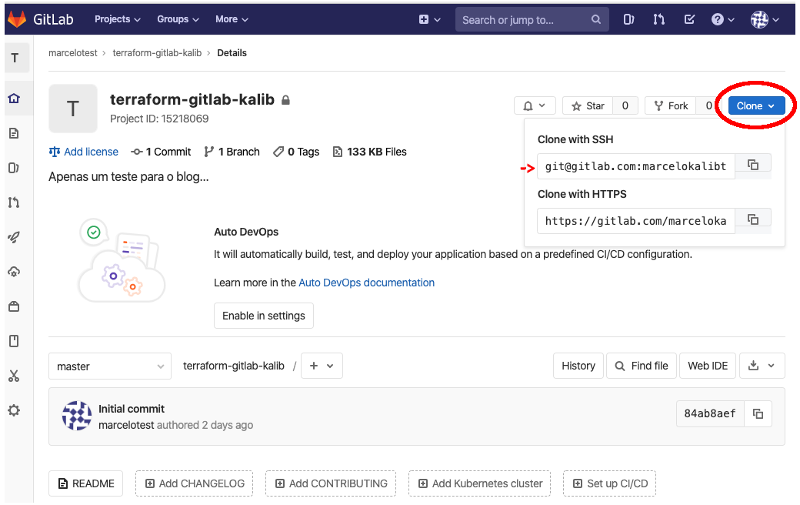Viewport: 800px width, 505px height.
Task: Open Settings gear icon in sidebar
Action: tap(14, 410)
